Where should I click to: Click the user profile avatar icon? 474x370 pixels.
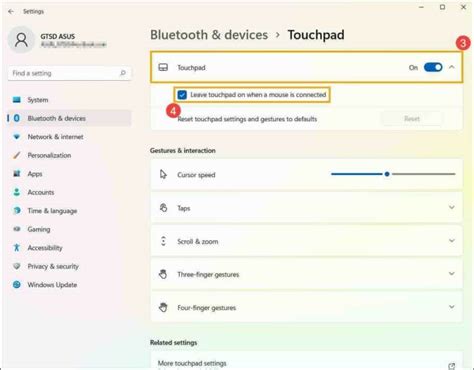(x=21, y=40)
